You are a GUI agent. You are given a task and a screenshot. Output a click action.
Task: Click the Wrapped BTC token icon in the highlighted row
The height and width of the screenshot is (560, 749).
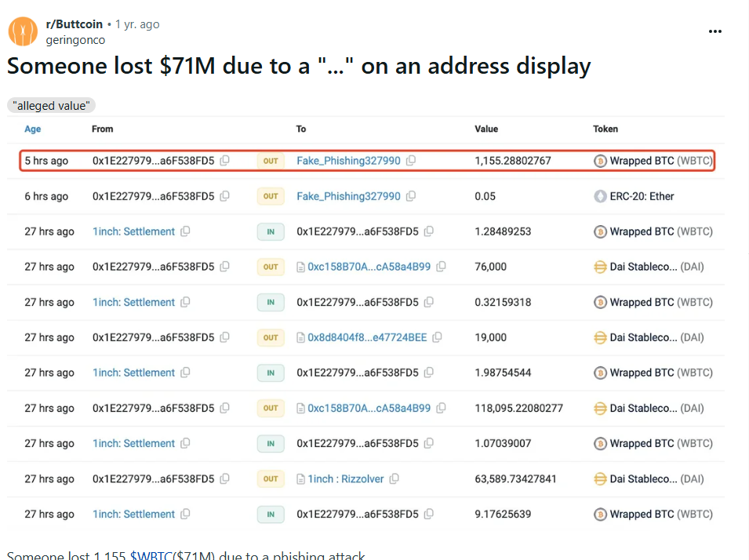pyautogui.click(x=600, y=161)
